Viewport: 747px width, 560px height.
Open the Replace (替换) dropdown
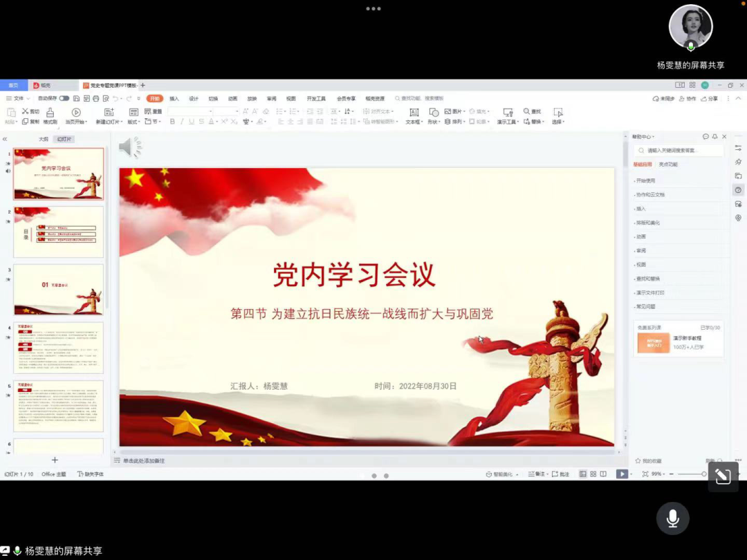(533, 122)
